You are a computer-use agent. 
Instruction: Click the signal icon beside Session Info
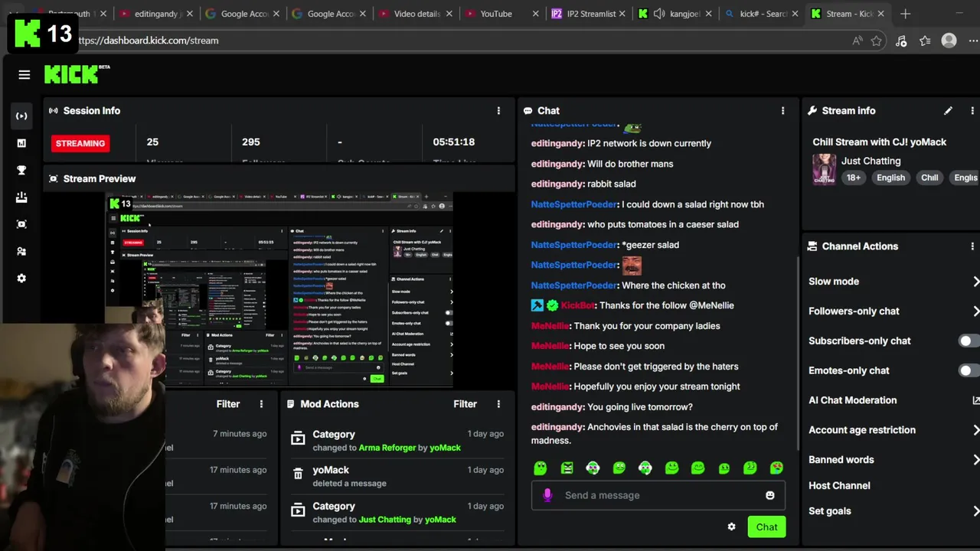pyautogui.click(x=54, y=111)
